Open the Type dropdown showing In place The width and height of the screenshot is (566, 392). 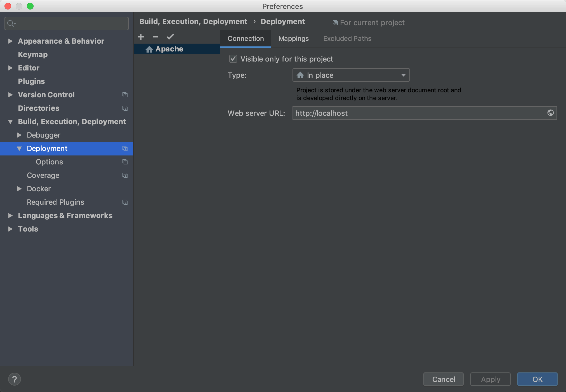click(351, 75)
